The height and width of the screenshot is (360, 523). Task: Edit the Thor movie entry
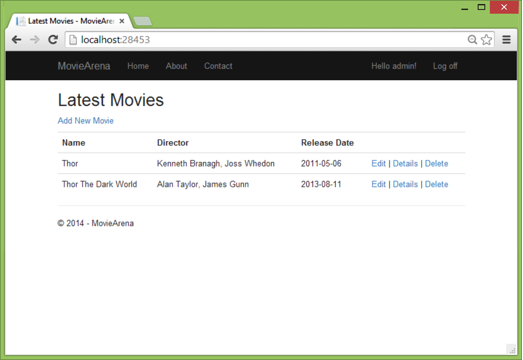click(x=379, y=163)
